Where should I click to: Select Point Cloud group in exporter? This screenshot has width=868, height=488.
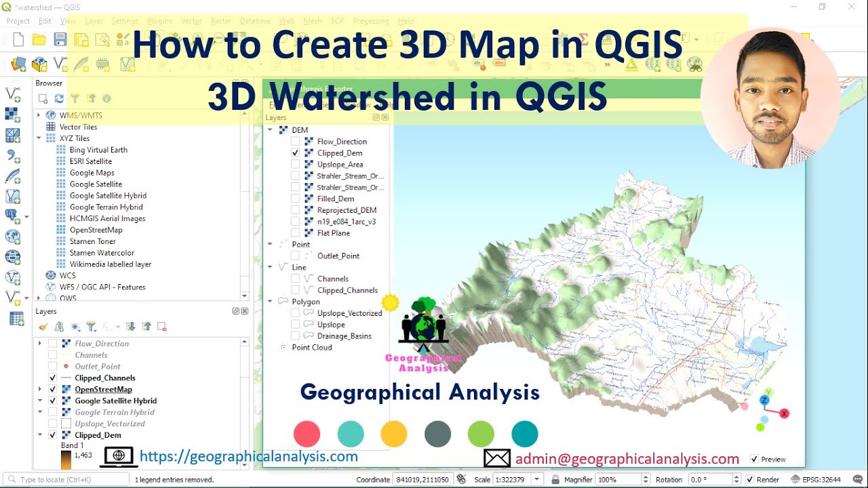(x=312, y=348)
